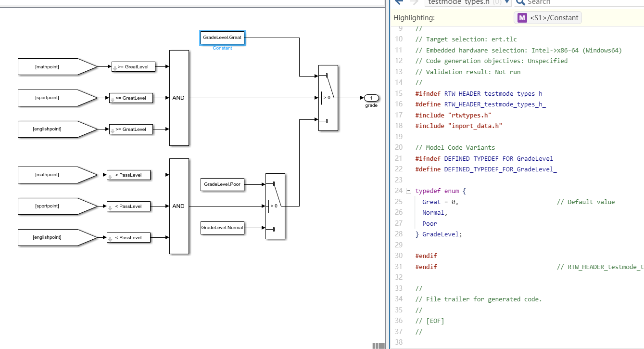Screen dimensions: 644x349
Task: Select the GradeLevel.Great Constant block
Action: click(222, 38)
